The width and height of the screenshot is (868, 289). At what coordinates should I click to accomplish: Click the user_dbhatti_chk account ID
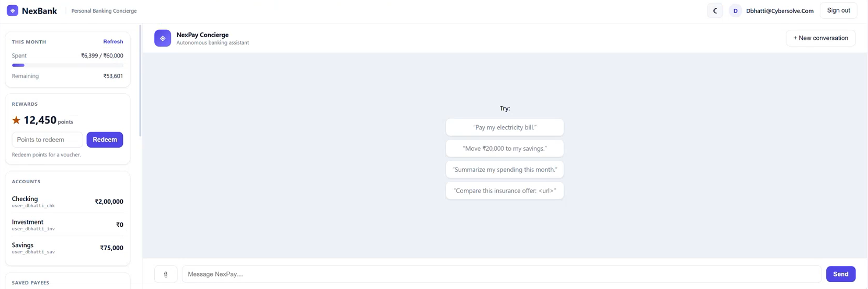33,206
